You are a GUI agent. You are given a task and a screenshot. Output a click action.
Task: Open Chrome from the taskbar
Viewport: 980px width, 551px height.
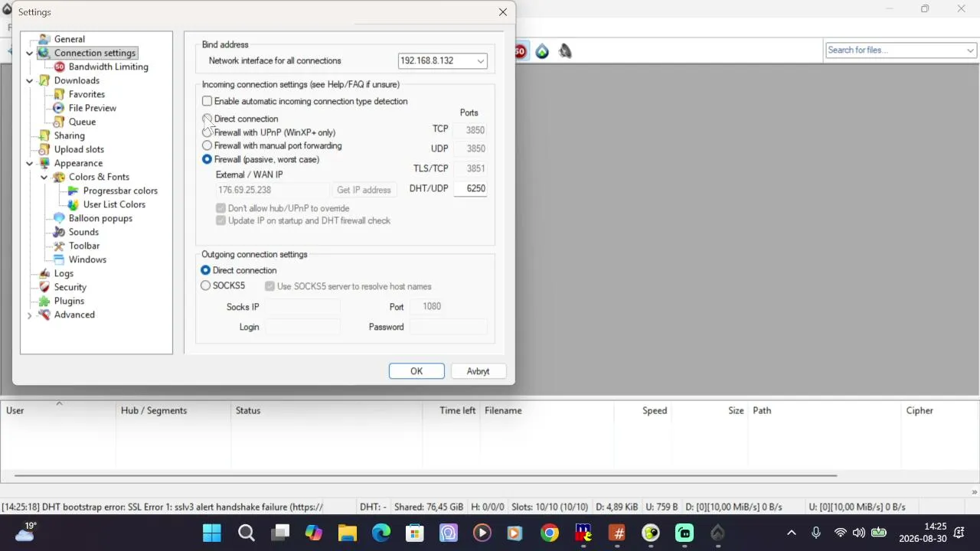550,533
